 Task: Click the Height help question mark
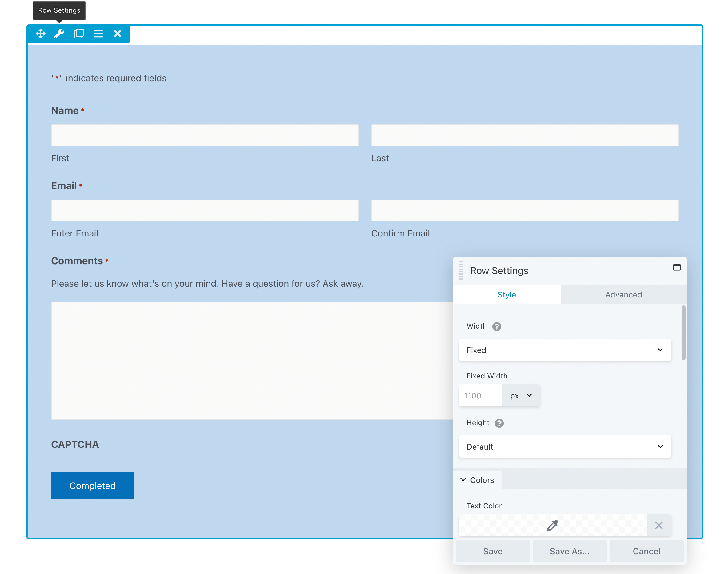pos(499,423)
